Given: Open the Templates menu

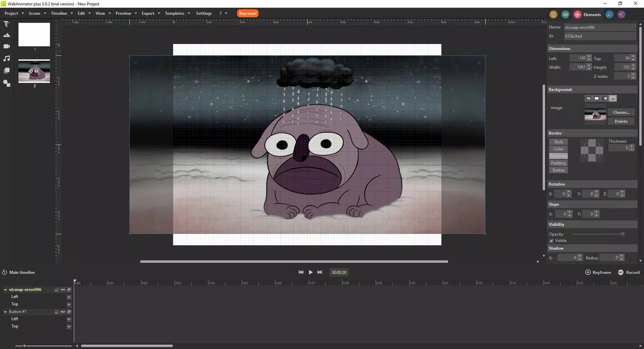Looking at the screenshot, I should [174, 14].
